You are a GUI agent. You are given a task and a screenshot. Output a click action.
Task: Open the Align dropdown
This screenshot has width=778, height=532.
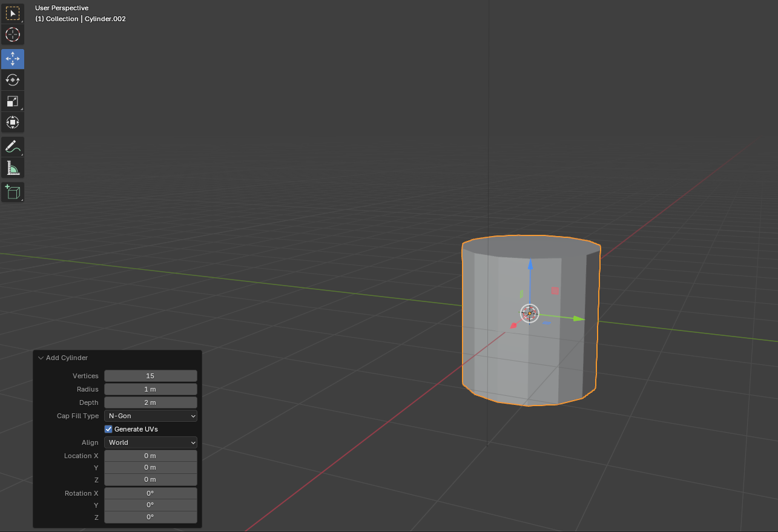(x=151, y=442)
